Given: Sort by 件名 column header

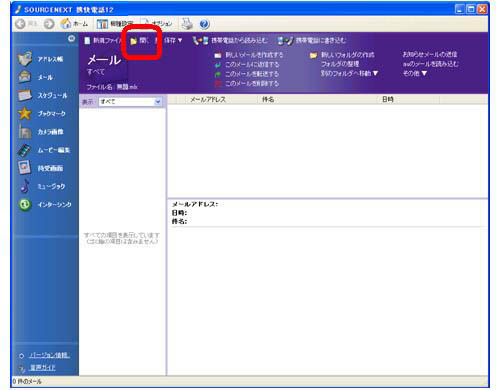Looking at the screenshot, I should (x=268, y=99).
